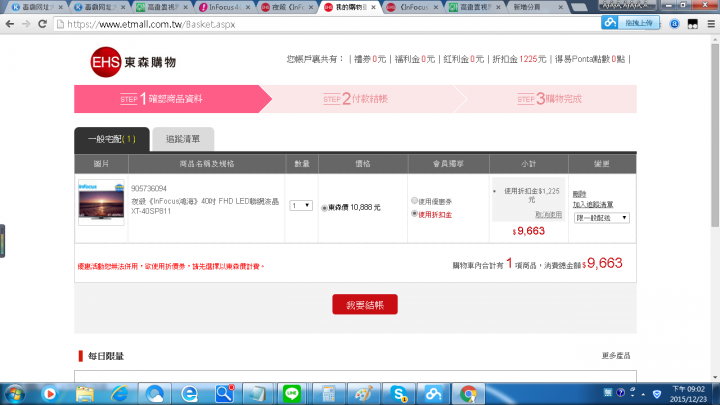Select 使用優惠券 radio button
Screen dimensions: 720x405
tap(414, 201)
